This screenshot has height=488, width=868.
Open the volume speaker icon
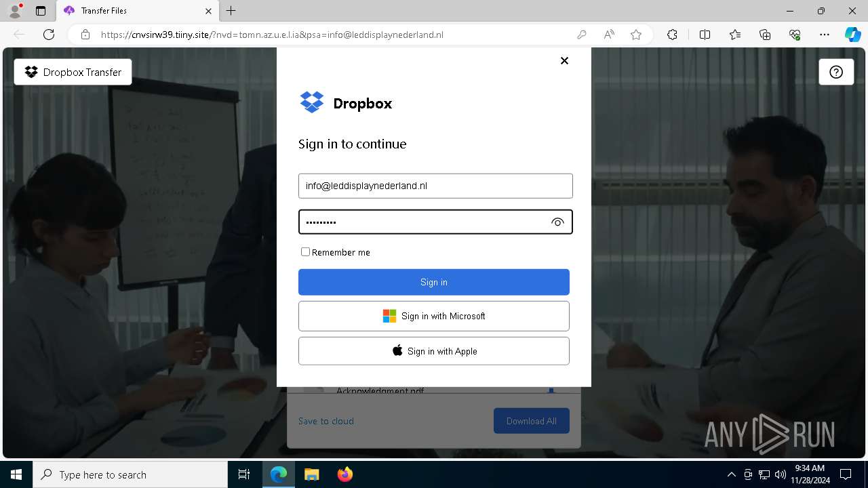(x=780, y=474)
